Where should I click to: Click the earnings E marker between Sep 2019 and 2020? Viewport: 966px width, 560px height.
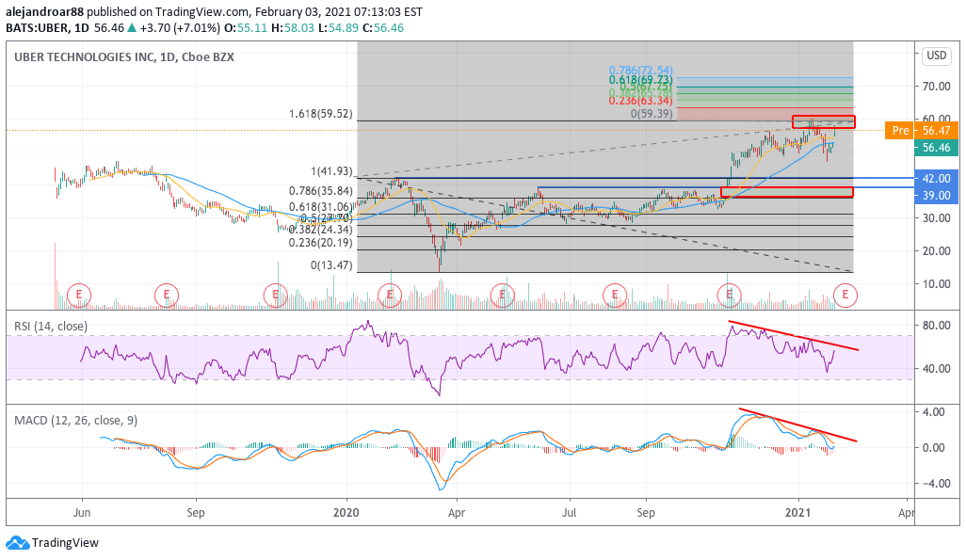(x=275, y=296)
